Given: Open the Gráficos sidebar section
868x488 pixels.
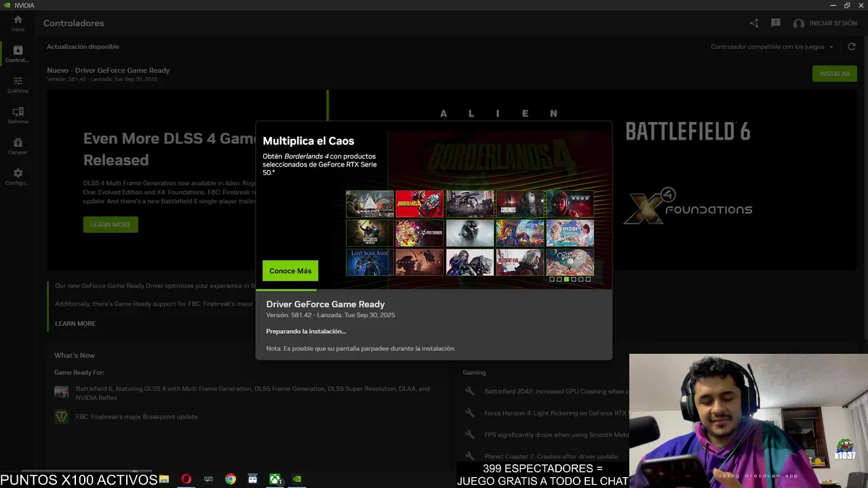Looking at the screenshot, I should click(x=18, y=84).
